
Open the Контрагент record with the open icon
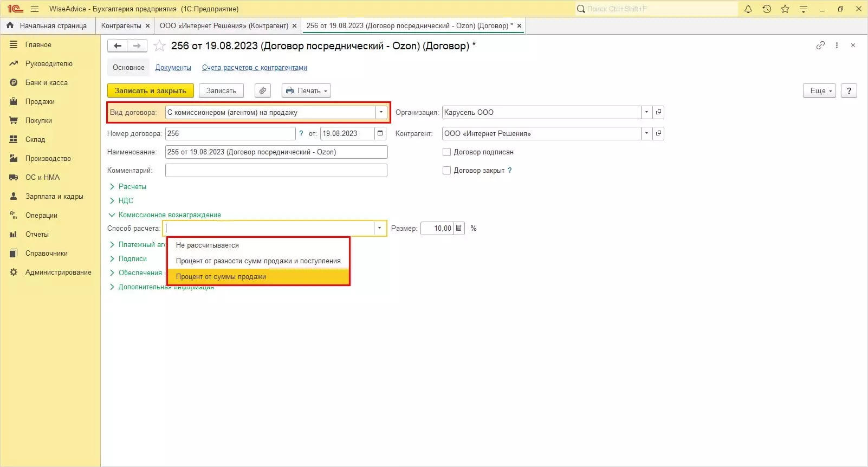(658, 133)
